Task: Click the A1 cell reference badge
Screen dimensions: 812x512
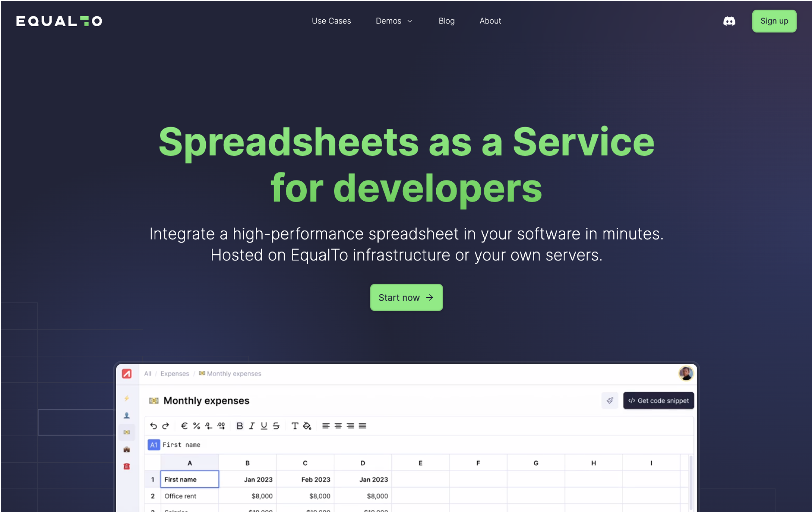Action: 154,445
